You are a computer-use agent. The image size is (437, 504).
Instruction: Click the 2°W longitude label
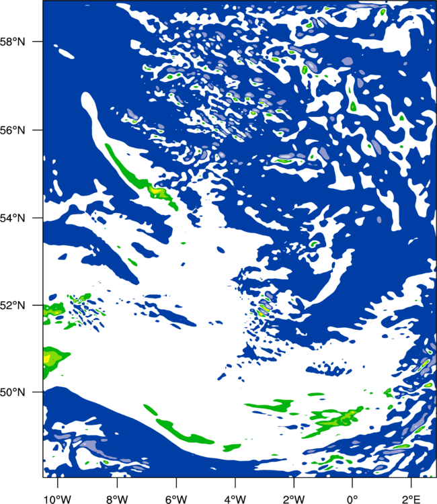pos(294,499)
